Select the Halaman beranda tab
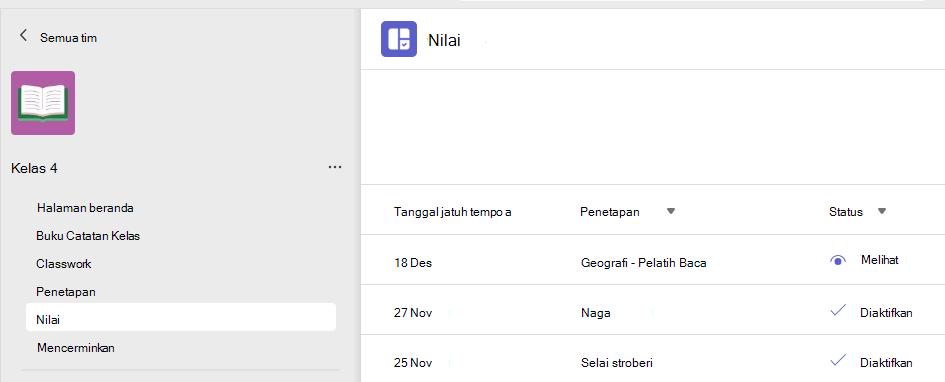The height and width of the screenshot is (382, 945). [85, 208]
